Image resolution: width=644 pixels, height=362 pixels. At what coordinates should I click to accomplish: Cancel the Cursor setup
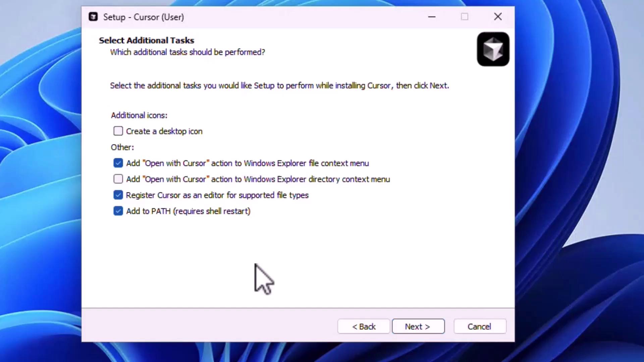480,326
